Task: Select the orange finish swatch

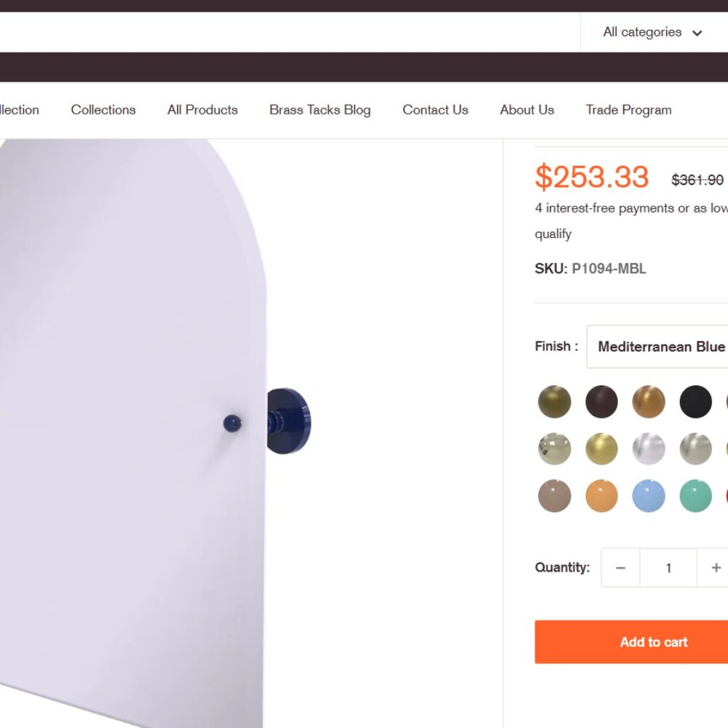Action: [601, 496]
